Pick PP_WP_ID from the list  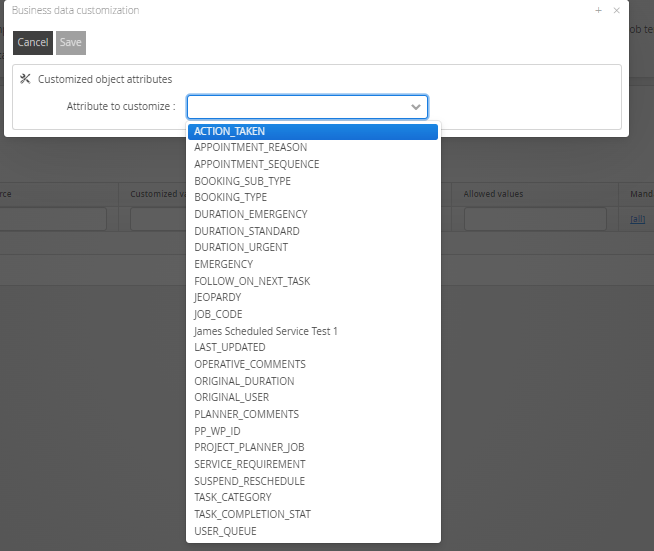(313, 431)
